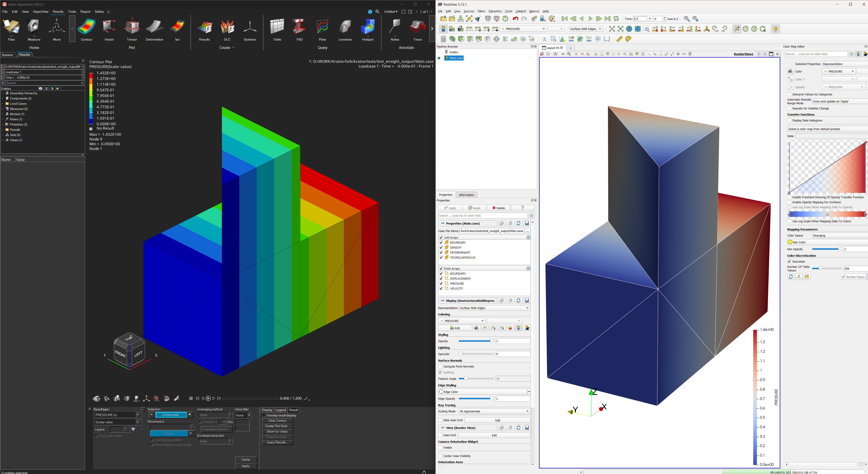Enable Display Data Histogram checkbox
The image size is (868, 474).
coord(789,121)
